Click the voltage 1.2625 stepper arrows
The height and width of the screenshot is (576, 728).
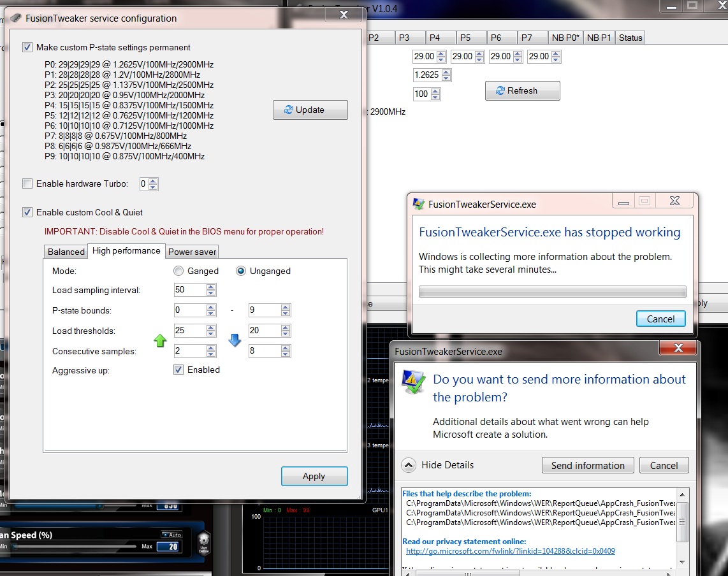tap(446, 75)
